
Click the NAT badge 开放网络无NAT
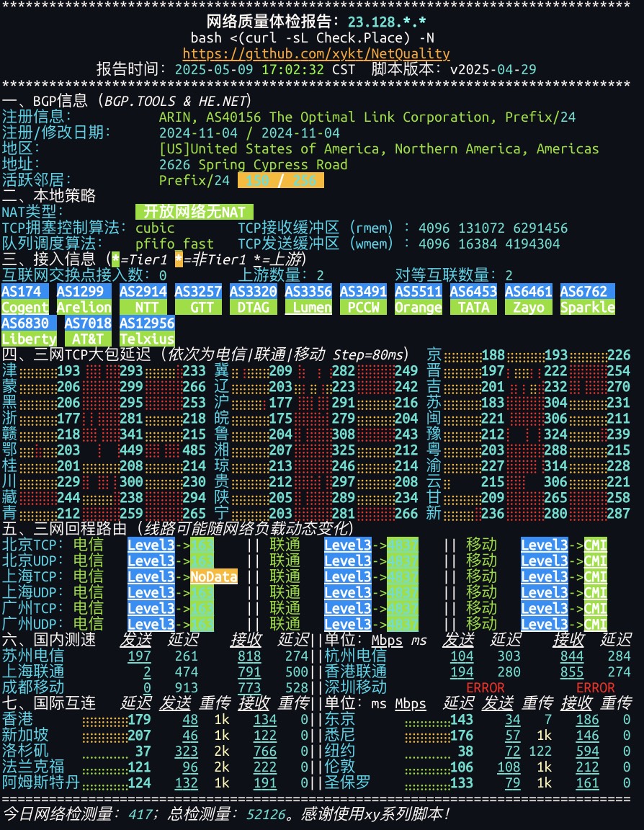click(194, 212)
